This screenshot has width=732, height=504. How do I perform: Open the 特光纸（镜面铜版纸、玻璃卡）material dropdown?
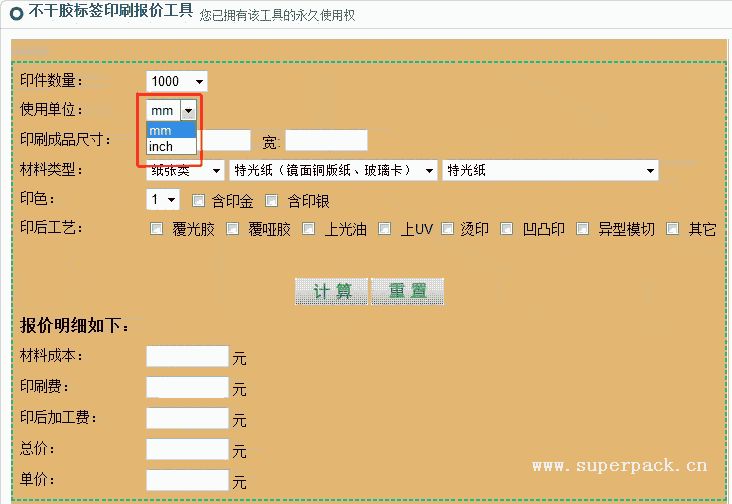(x=333, y=170)
